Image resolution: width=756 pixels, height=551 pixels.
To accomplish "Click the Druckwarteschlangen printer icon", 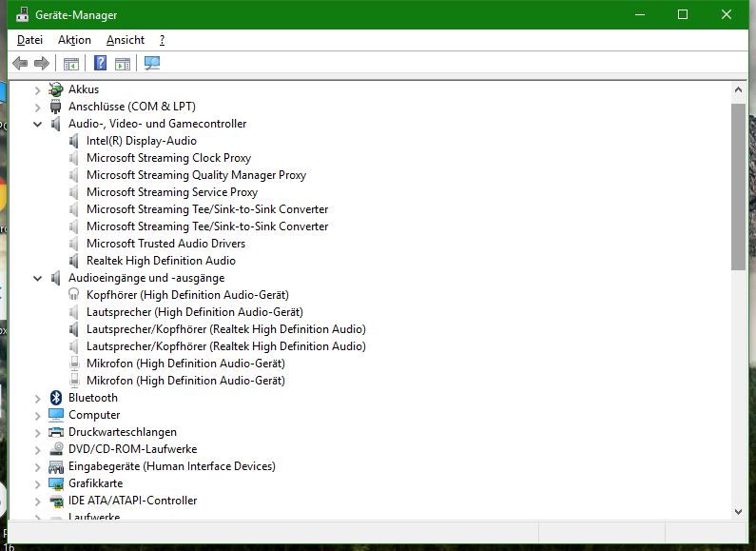I will (56, 432).
